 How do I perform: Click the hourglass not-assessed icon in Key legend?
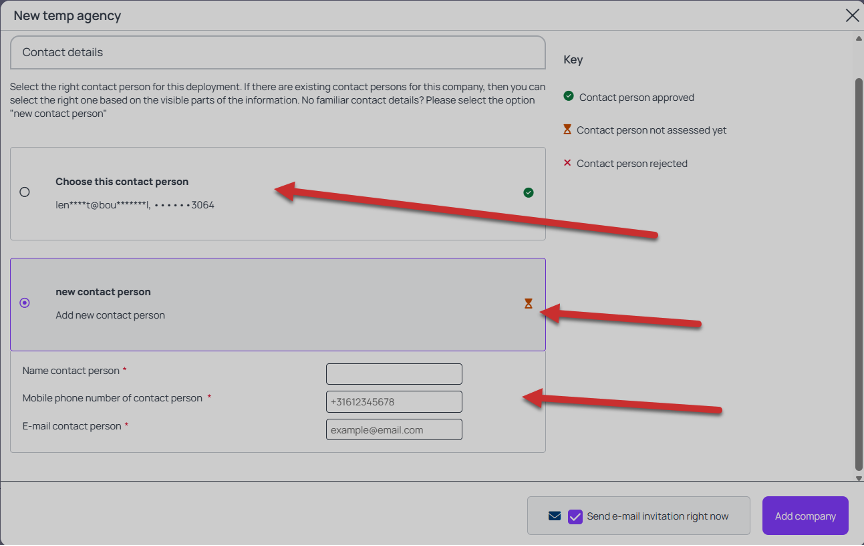tap(567, 129)
